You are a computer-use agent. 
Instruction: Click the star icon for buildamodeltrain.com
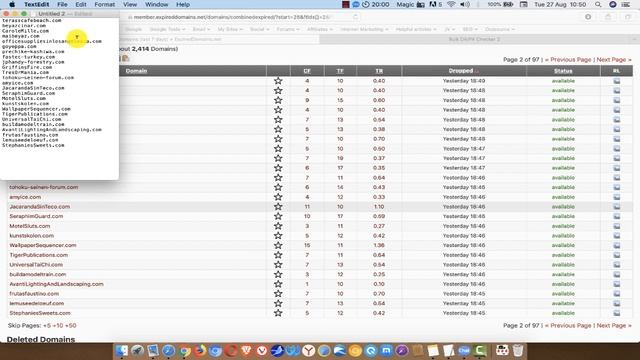click(x=278, y=274)
